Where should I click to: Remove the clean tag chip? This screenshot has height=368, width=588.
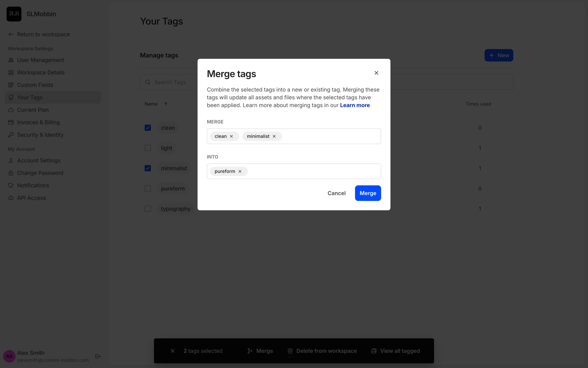point(232,136)
